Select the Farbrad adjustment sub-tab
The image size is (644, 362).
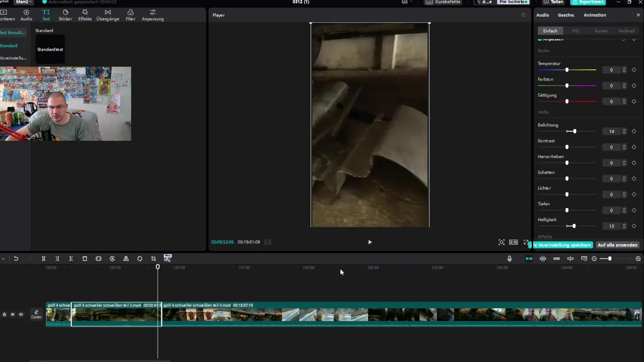click(626, 31)
